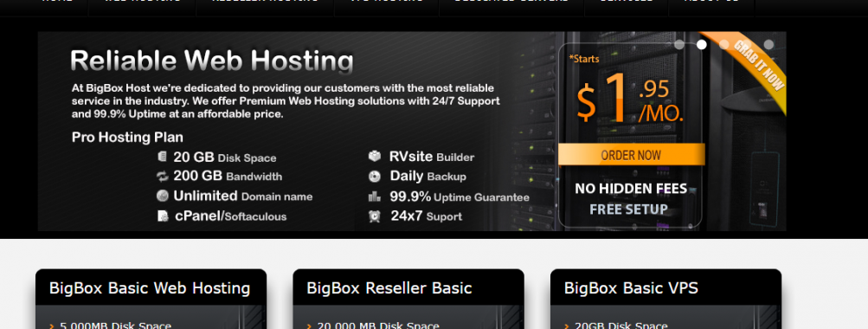Open the BigBox Basic Web Hosting card title
Image resolution: width=868 pixels, height=329 pixels.
click(x=150, y=288)
